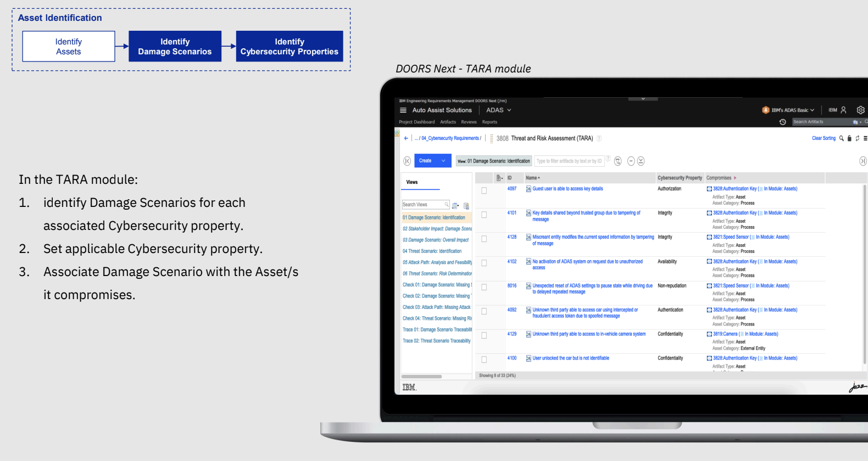Select the checkbox for row 4102
This screenshot has height=461, width=868.
(x=484, y=263)
